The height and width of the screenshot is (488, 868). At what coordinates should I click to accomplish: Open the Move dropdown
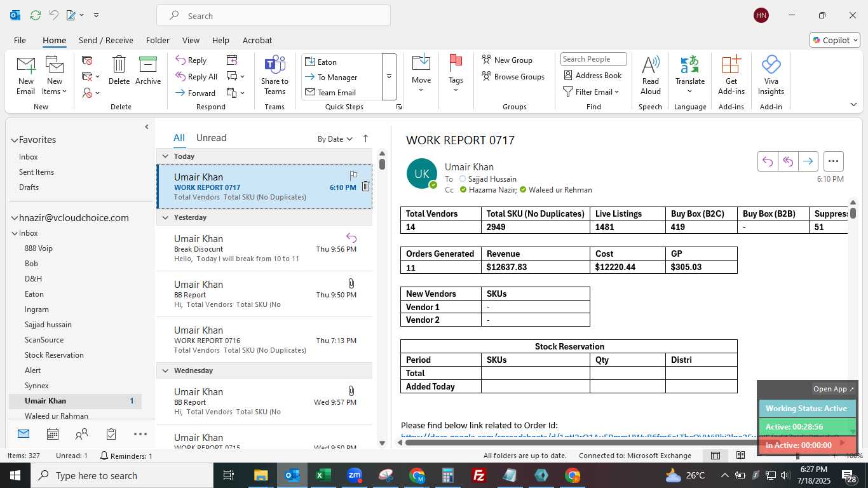point(421,74)
